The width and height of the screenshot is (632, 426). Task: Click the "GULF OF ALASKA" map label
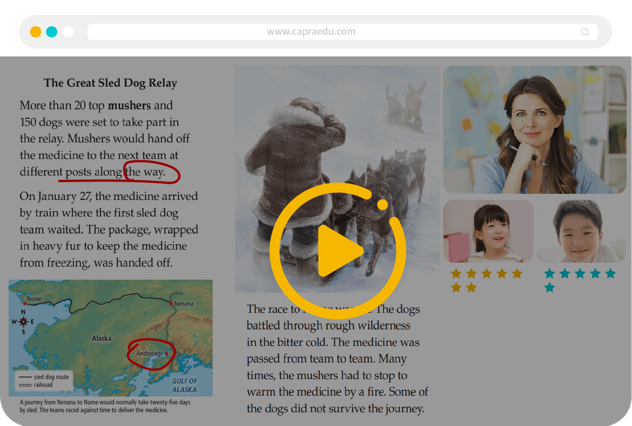click(x=185, y=385)
